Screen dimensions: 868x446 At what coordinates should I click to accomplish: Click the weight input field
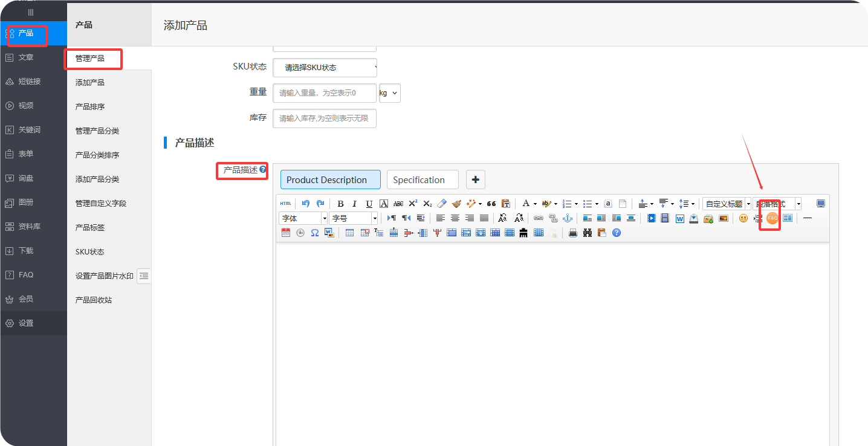point(325,93)
